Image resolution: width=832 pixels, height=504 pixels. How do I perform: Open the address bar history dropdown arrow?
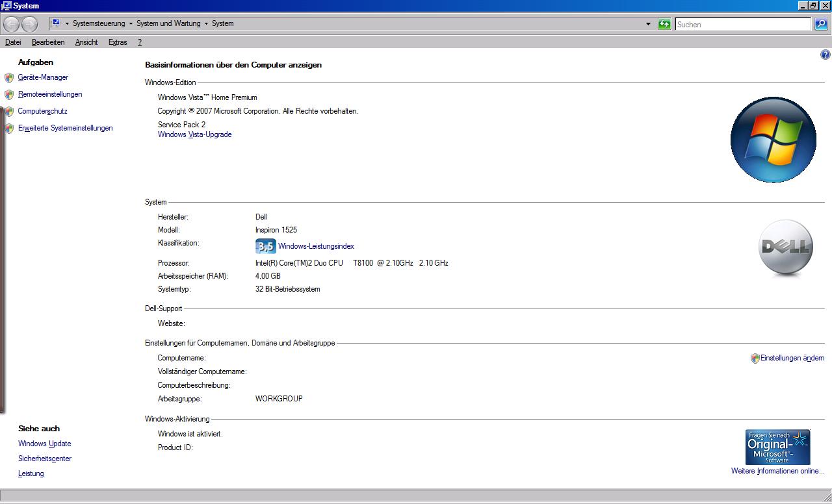648,24
